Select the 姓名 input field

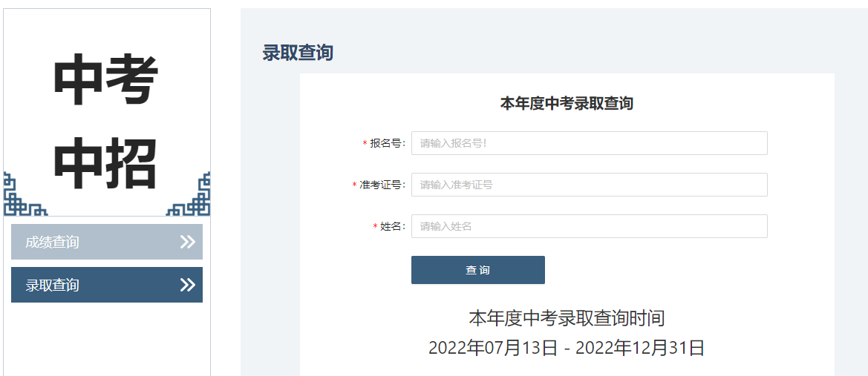(589, 226)
